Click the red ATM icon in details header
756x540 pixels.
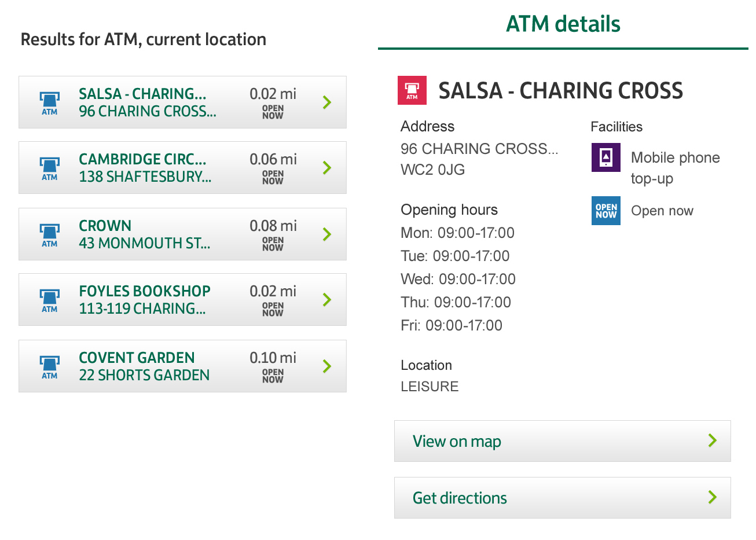point(412,90)
